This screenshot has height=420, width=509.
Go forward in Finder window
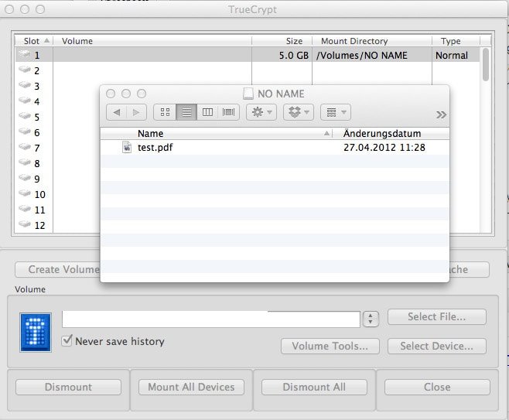(x=136, y=112)
